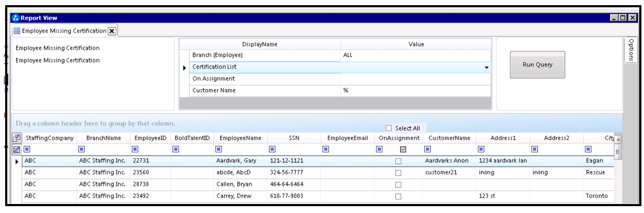
Task: Open BoldTalentID column filter operator icon
Action: click(176, 149)
